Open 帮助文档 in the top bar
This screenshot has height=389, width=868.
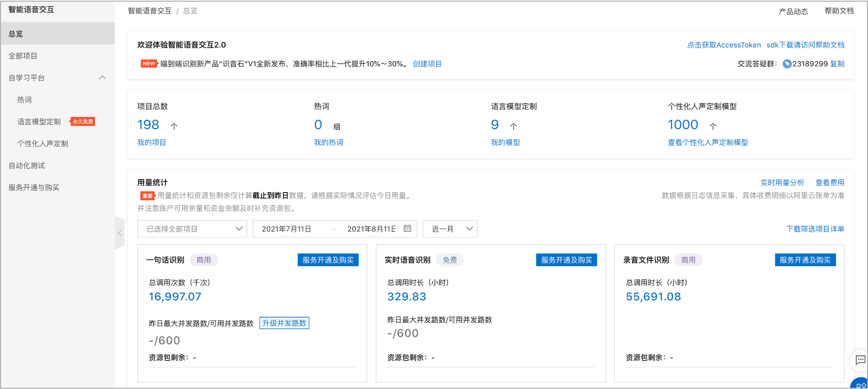(x=839, y=11)
